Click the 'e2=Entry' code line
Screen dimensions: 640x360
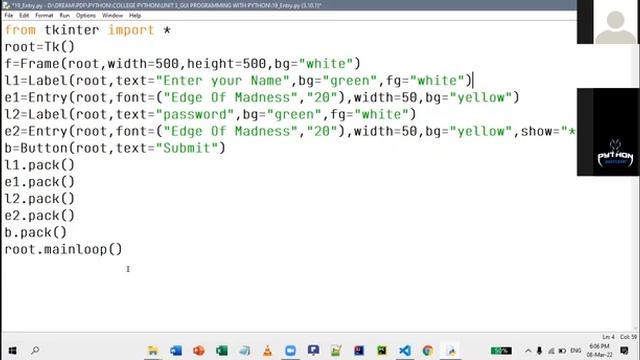290,131
